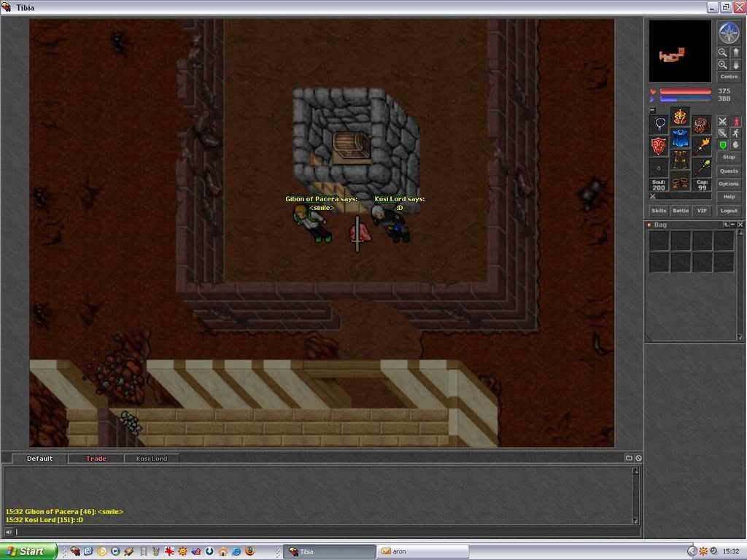Image resolution: width=747 pixels, height=560 pixels.
Task: Click the compass rose on the minimap
Action: [729, 33]
